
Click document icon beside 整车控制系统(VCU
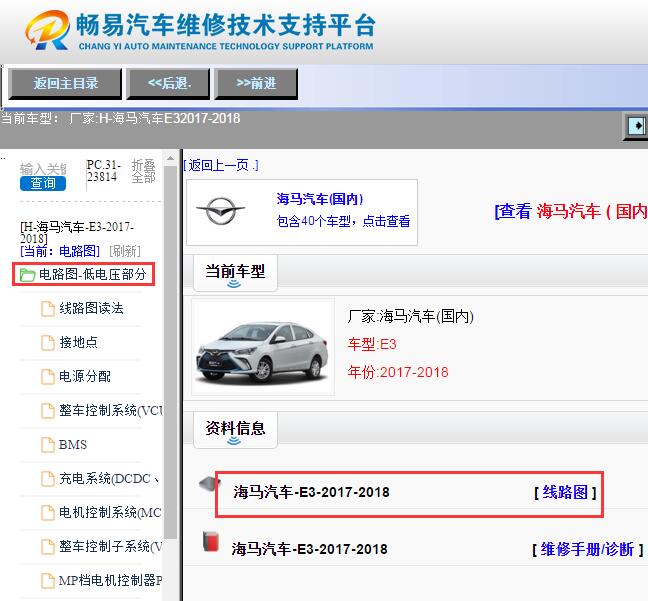pos(48,411)
